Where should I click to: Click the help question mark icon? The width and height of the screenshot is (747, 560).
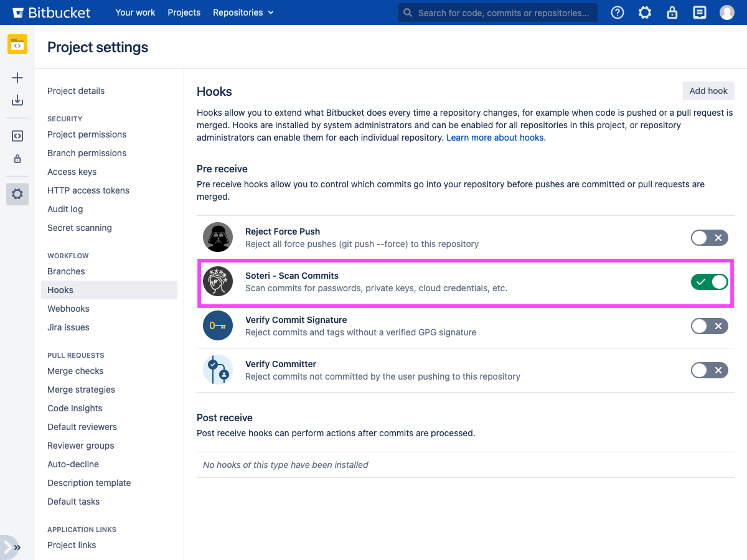click(x=618, y=12)
